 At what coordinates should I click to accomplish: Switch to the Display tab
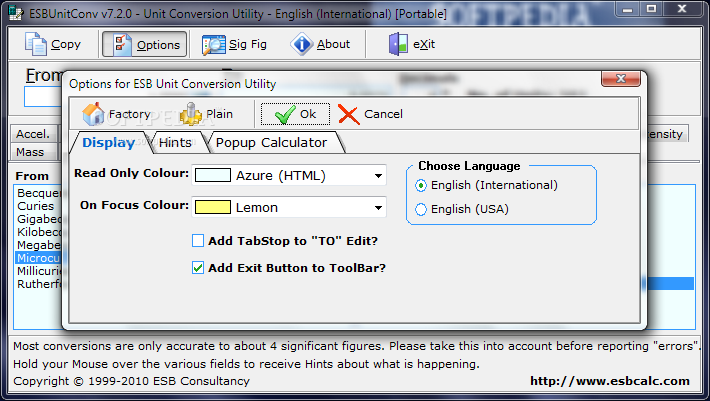pos(109,143)
